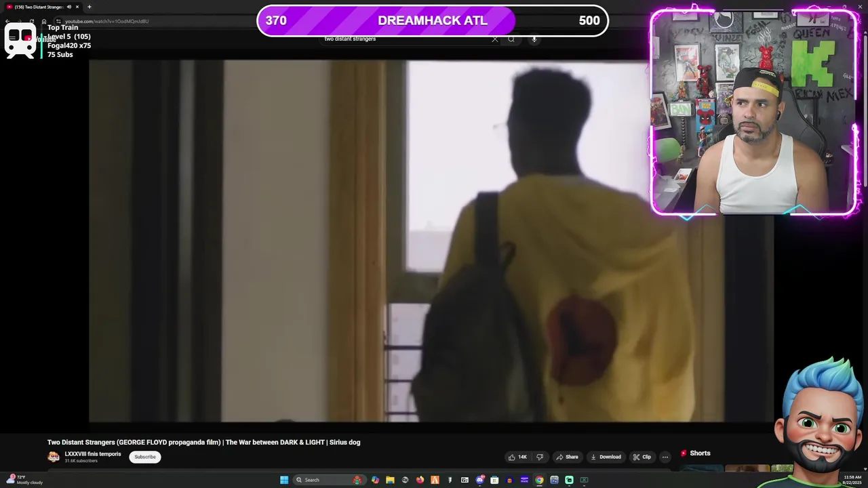Open a new browser tab with the plus
The width and height of the screenshot is (868, 488).
pyautogui.click(x=89, y=7)
